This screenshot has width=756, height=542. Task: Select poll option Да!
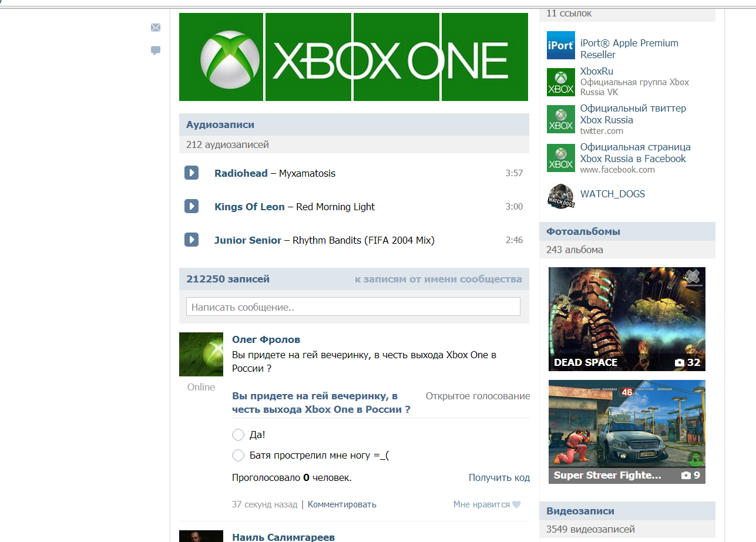click(x=238, y=435)
